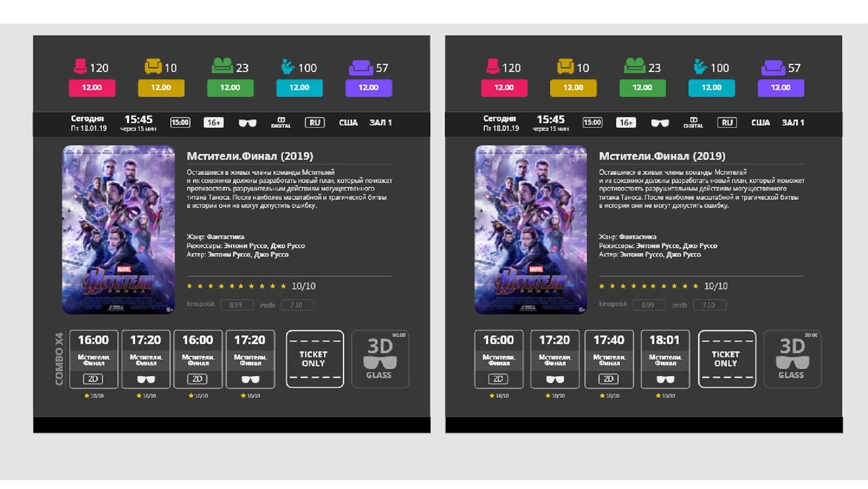Click the purple sofa seat icon in right panel
The width and height of the screenshot is (868, 489).
773,67
